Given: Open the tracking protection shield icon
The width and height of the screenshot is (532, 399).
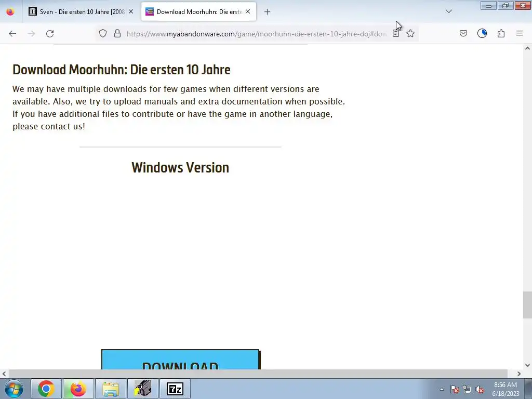Looking at the screenshot, I should click(103, 33).
